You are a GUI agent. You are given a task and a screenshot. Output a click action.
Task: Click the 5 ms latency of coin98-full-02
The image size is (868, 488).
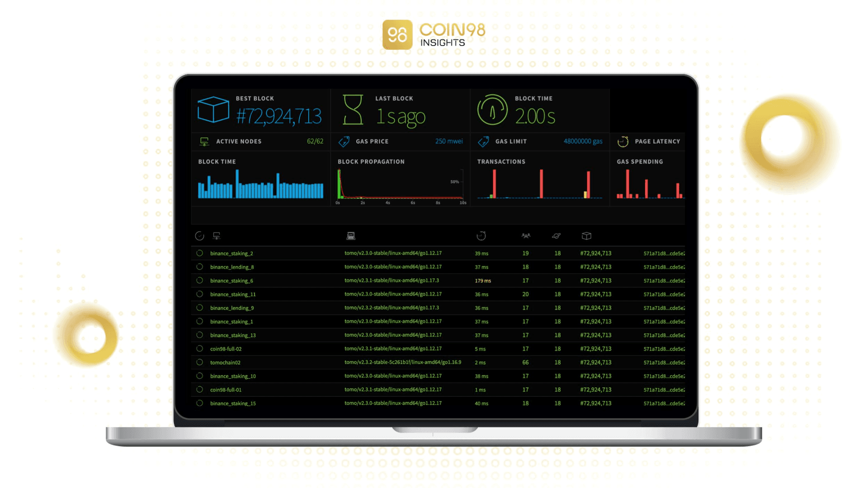pyautogui.click(x=480, y=349)
